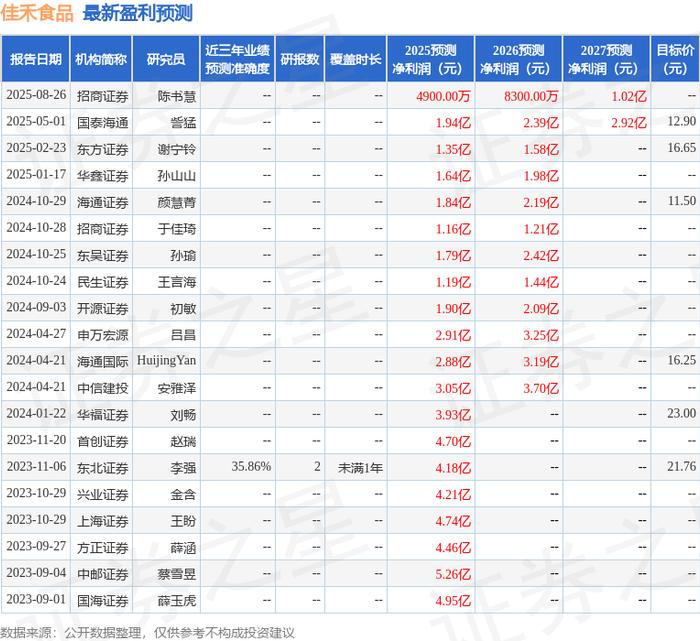Viewport: 700px width, 641px height.
Task: Select analyst name 王言海
Action: (177, 282)
